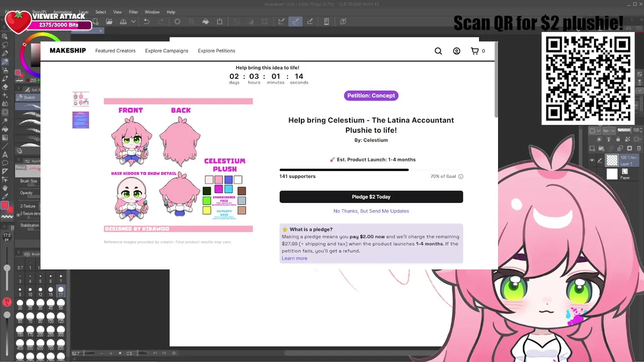
Task: Click the merge with layer below icon
Action: (x=620, y=148)
